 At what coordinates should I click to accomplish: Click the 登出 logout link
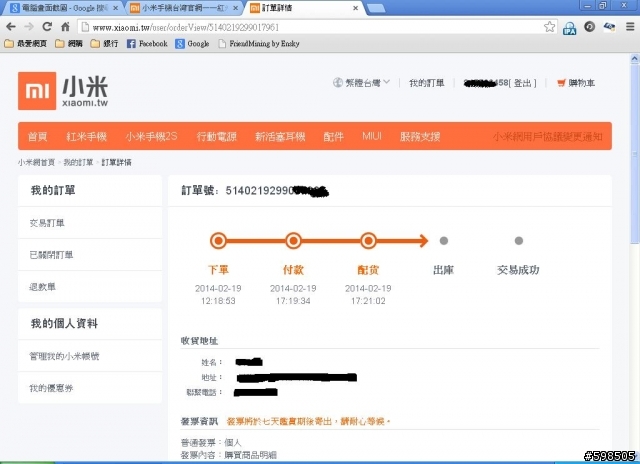[x=523, y=83]
